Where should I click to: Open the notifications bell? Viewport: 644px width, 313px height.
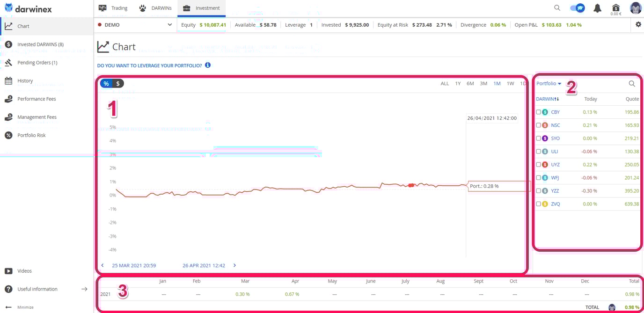coord(597,8)
